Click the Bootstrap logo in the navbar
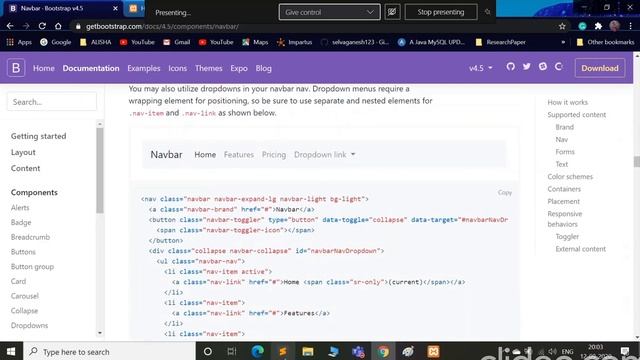 16,68
